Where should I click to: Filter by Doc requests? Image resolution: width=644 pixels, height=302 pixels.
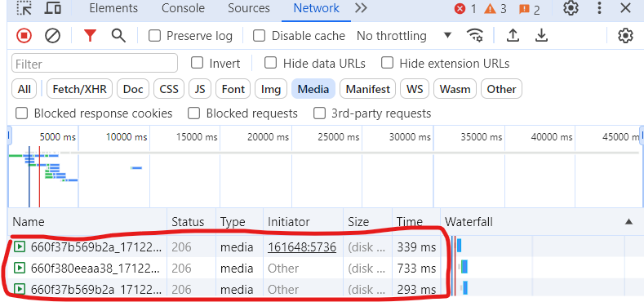[x=133, y=89]
